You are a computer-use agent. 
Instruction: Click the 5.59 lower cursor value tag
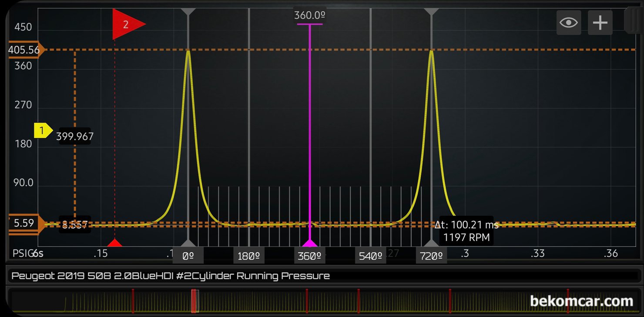pyautogui.click(x=24, y=224)
